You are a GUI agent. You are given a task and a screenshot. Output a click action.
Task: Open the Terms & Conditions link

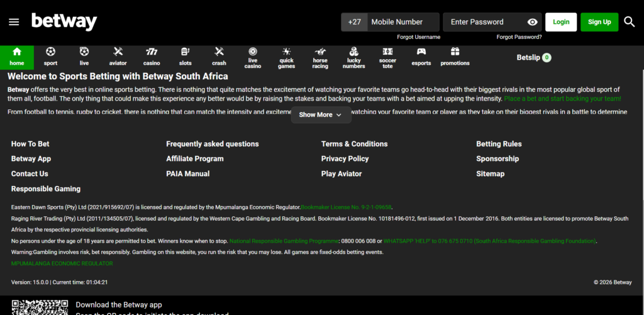[x=354, y=144]
